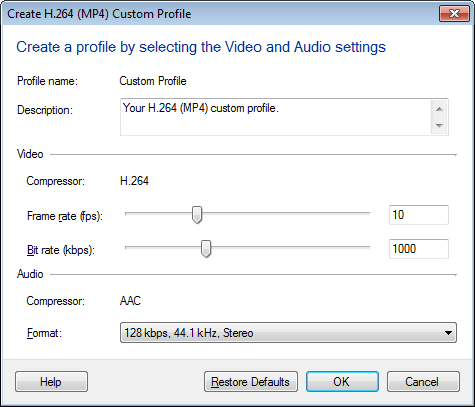Click the Description scrollbar up arrow
Image resolution: width=475 pixels, height=407 pixels.
coord(439,109)
